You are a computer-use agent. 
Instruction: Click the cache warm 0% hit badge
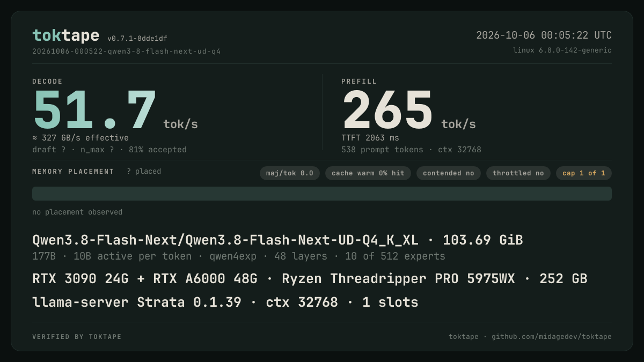pos(368,173)
